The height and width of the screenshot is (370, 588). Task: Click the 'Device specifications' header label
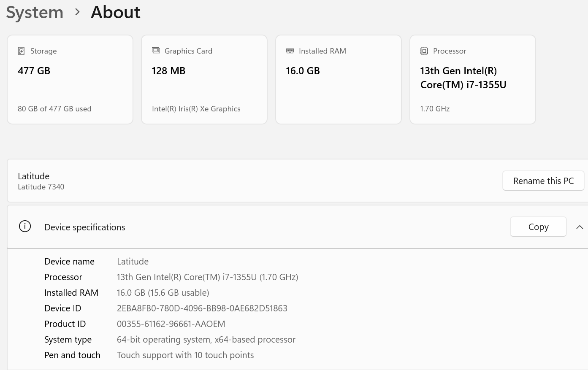(x=85, y=227)
